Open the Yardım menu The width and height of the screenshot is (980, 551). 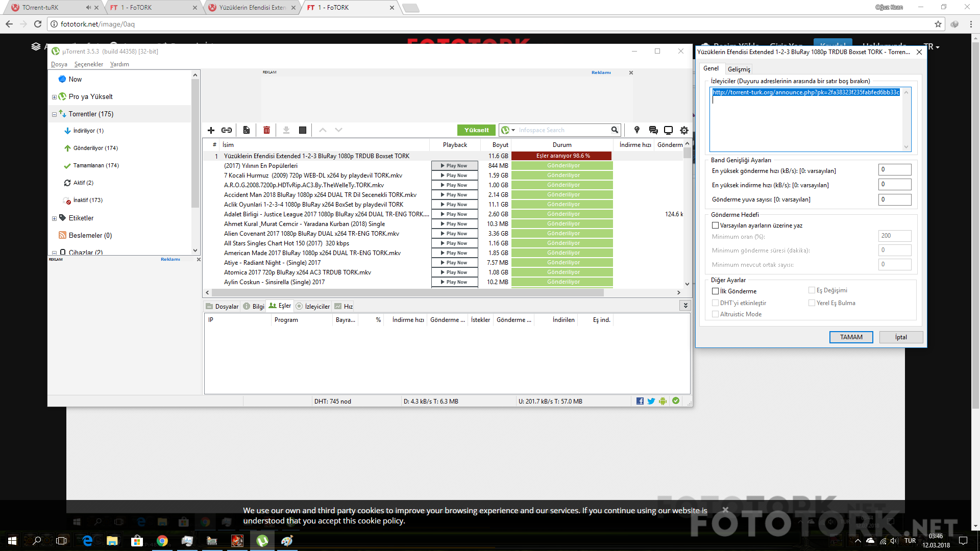point(119,64)
